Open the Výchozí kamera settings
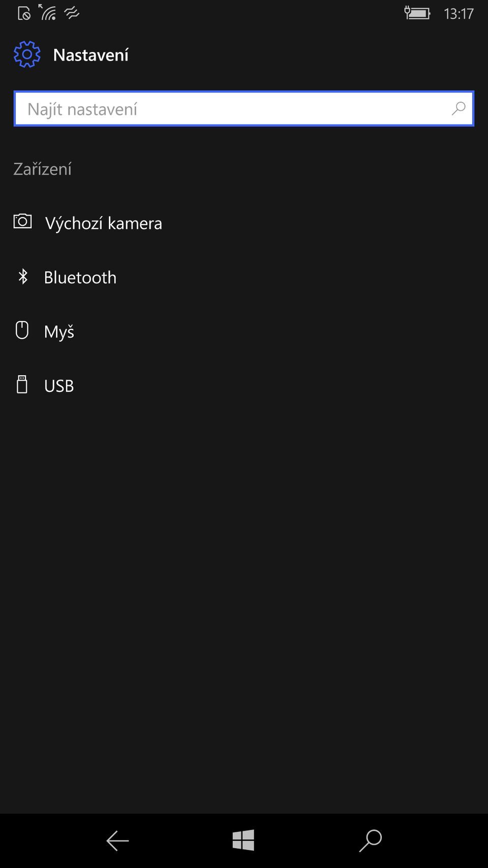The image size is (488, 868). [103, 223]
